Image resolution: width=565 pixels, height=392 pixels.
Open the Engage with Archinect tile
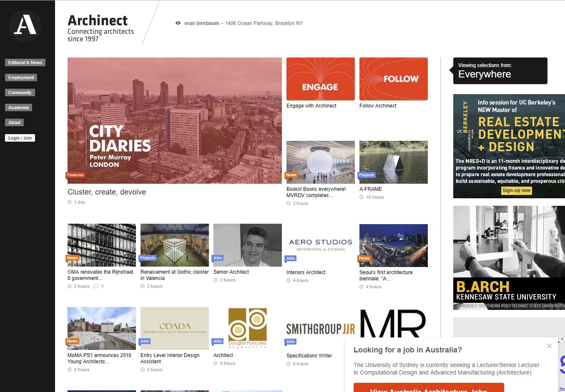pyautogui.click(x=321, y=79)
